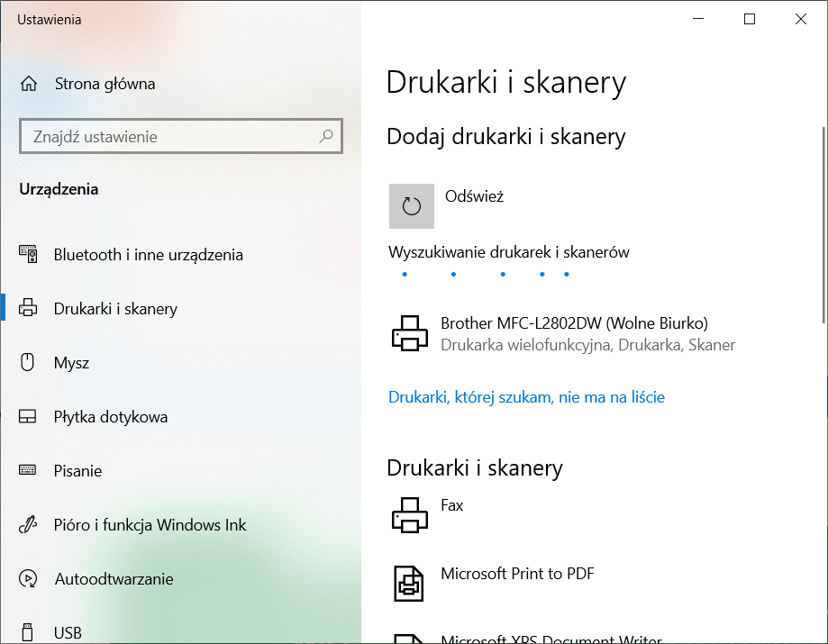This screenshot has height=644, width=828.
Task: Click the Odśwież refresh icon button
Action: pyautogui.click(x=412, y=206)
